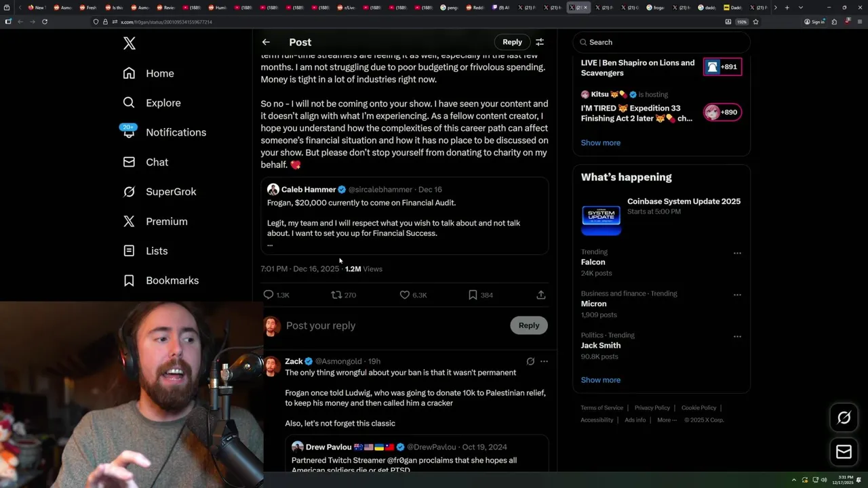Open Caleb Hammer quoted post
The image size is (868, 488).
(405, 216)
